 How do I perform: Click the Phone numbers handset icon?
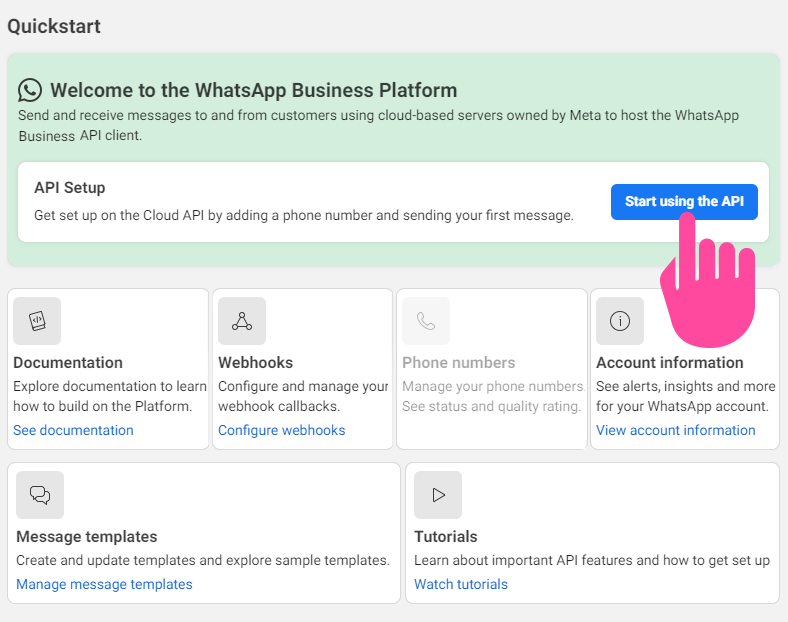(426, 321)
